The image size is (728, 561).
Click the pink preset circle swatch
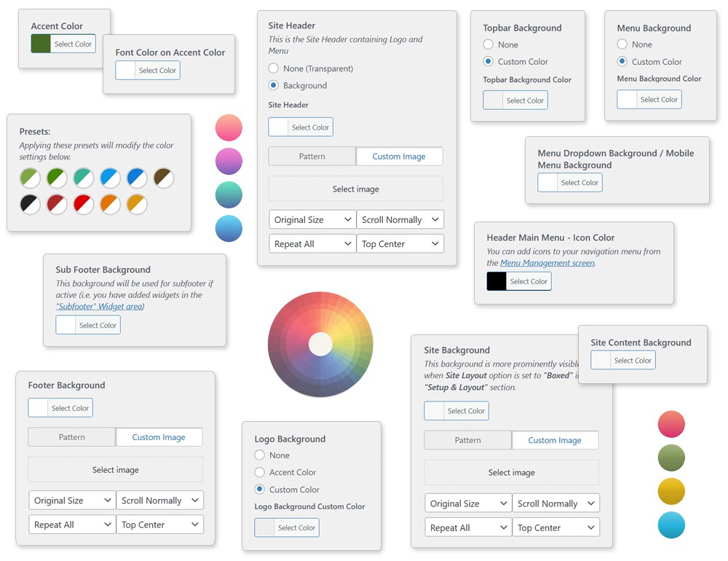coord(229,127)
